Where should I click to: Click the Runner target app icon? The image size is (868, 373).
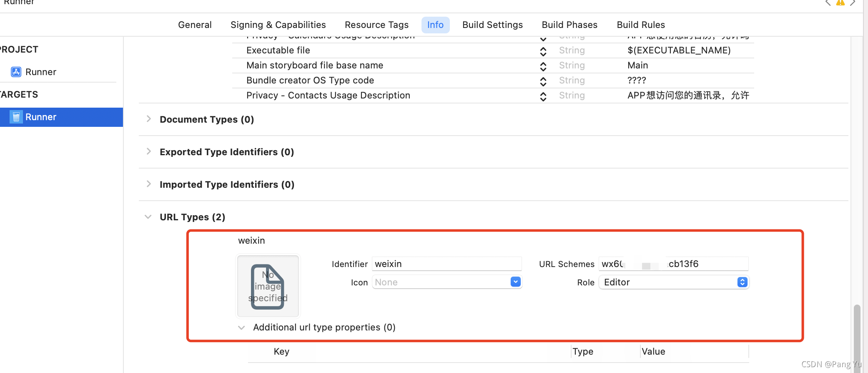(x=16, y=117)
